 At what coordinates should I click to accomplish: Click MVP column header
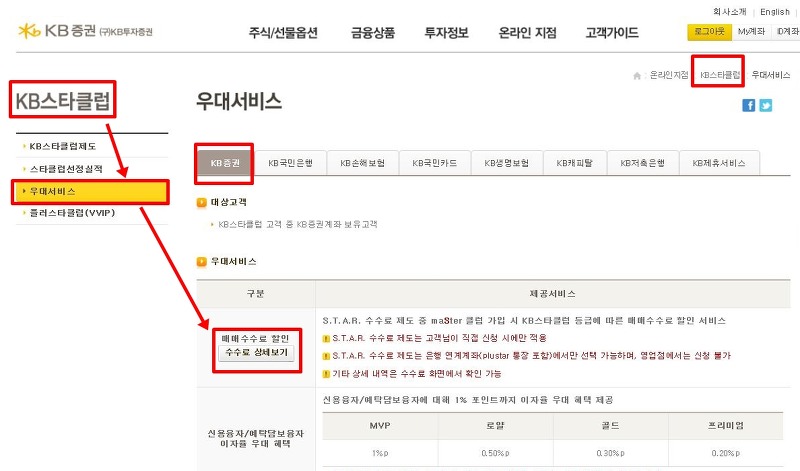coord(380,426)
